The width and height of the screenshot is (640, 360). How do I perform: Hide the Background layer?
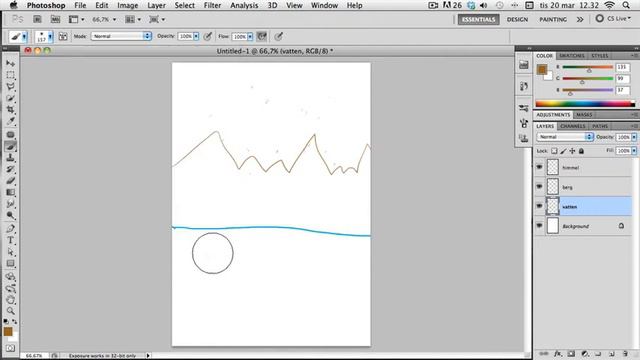coord(539,226)
